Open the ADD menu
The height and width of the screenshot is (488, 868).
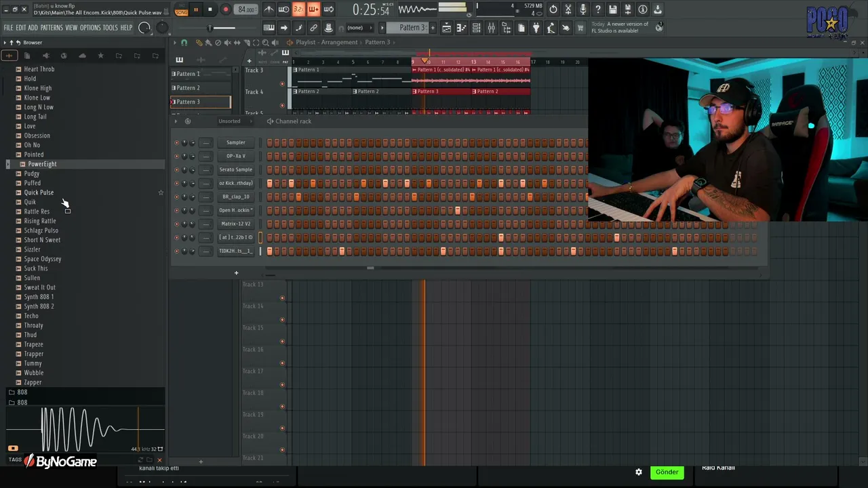33,28
